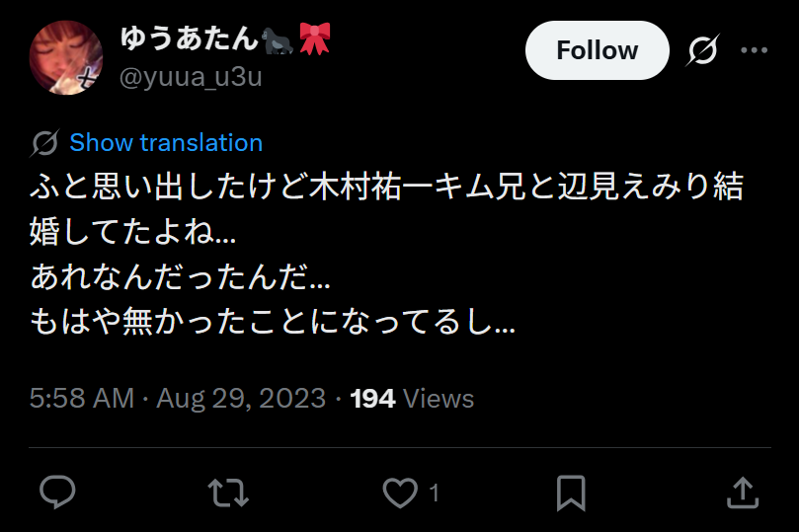Click the 5:58 AM timestamp
Viewport: 799px width, 532px height.
(x=82, y=399)
